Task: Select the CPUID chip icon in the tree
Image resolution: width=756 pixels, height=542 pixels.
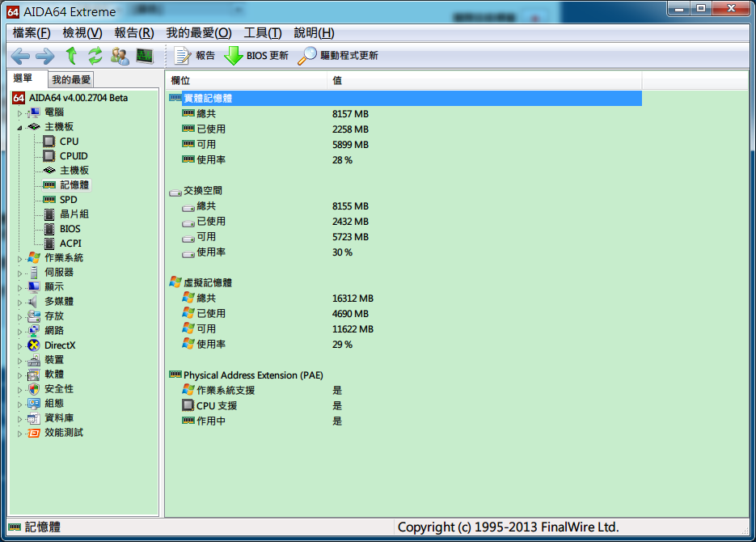Action: [x=49, y=156]
